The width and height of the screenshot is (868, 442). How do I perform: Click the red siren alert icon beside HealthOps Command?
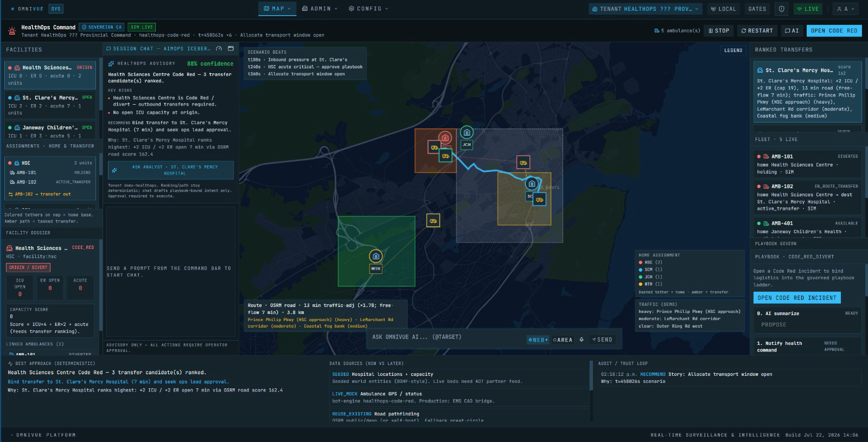pos(12,31)
